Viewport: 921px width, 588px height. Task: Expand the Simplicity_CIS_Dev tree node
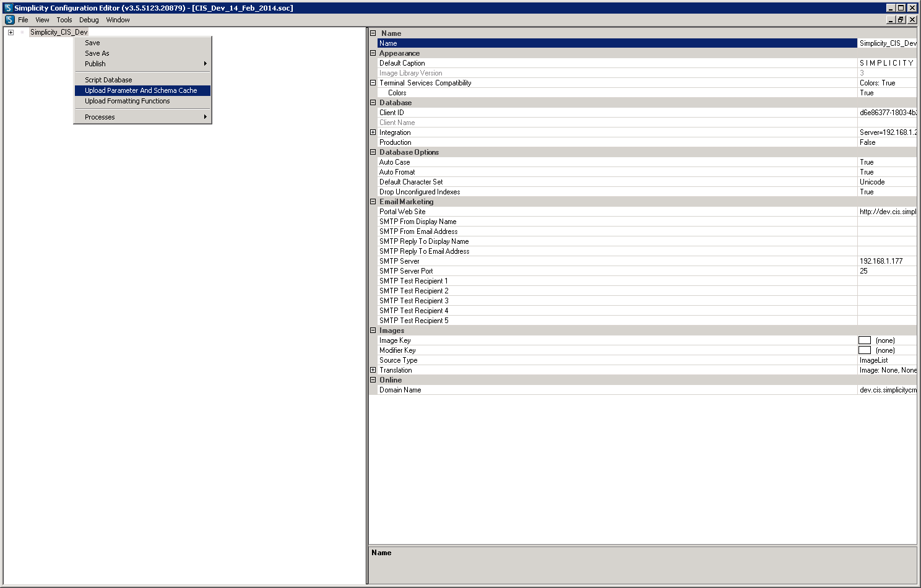click(11, 32)
